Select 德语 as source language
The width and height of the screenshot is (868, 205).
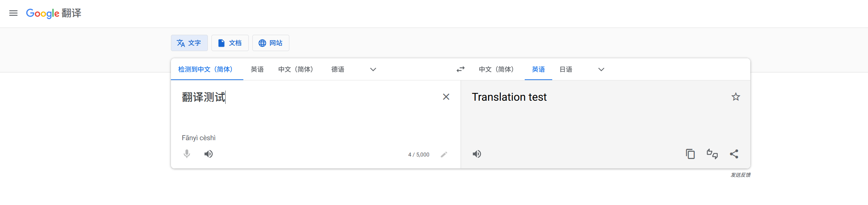pos(337,70)
